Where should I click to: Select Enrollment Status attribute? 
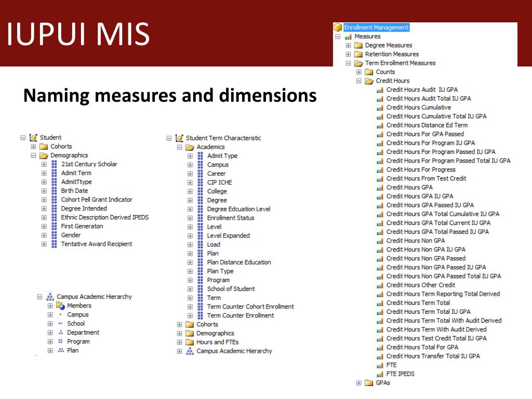click(x=231, y=218)
